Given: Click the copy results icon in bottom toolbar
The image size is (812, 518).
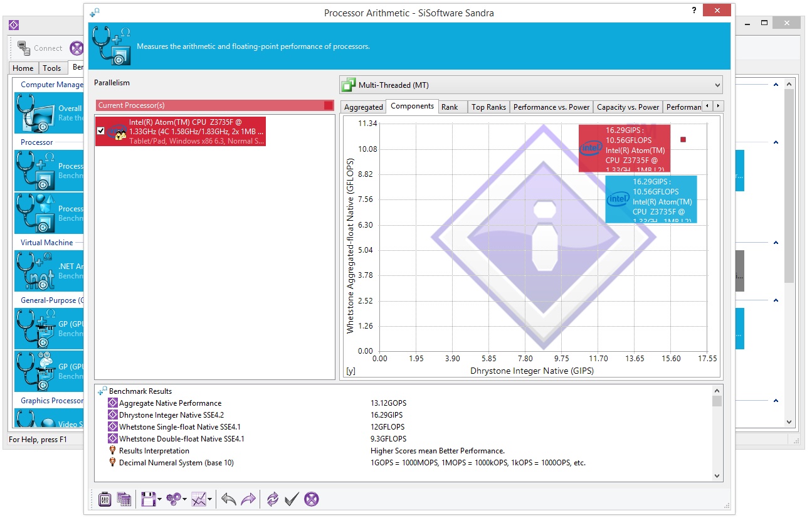Looking at the screenshot, I should point(124,499).
